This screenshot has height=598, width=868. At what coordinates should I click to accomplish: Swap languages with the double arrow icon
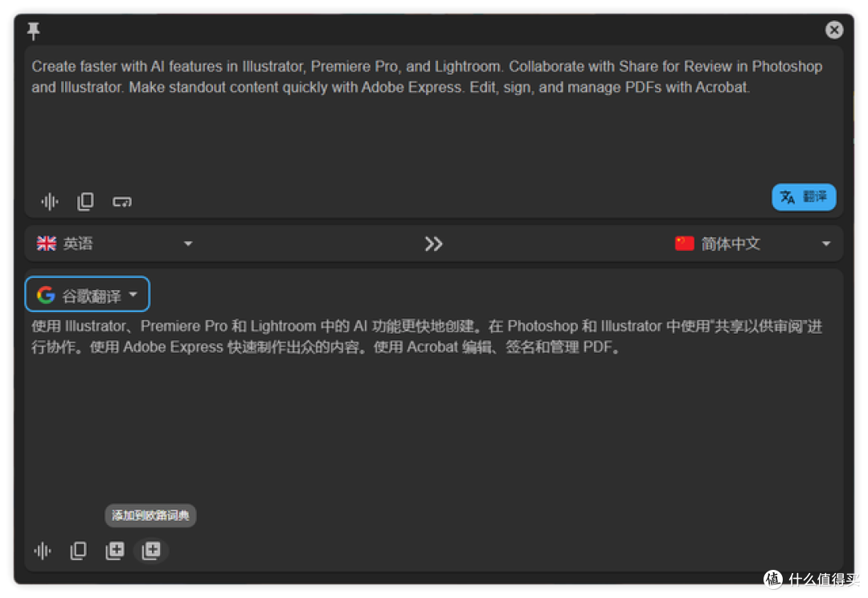coord(433,244)
